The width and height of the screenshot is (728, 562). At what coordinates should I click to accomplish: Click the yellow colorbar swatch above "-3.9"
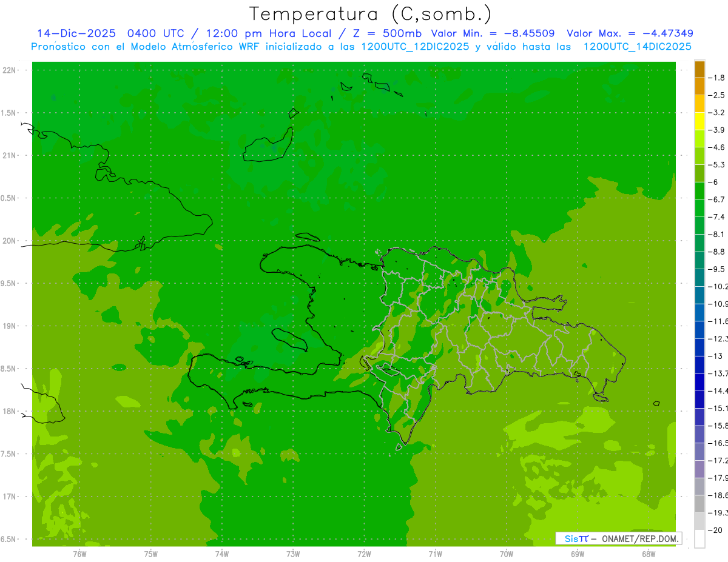(699, 121)
